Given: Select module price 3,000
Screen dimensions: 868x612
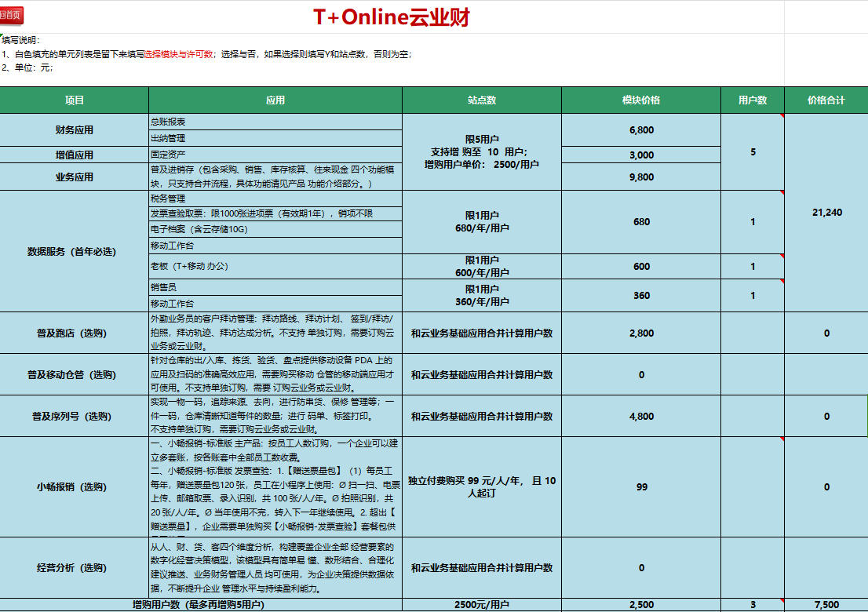Looking at the screenshot, I should 641,155.
